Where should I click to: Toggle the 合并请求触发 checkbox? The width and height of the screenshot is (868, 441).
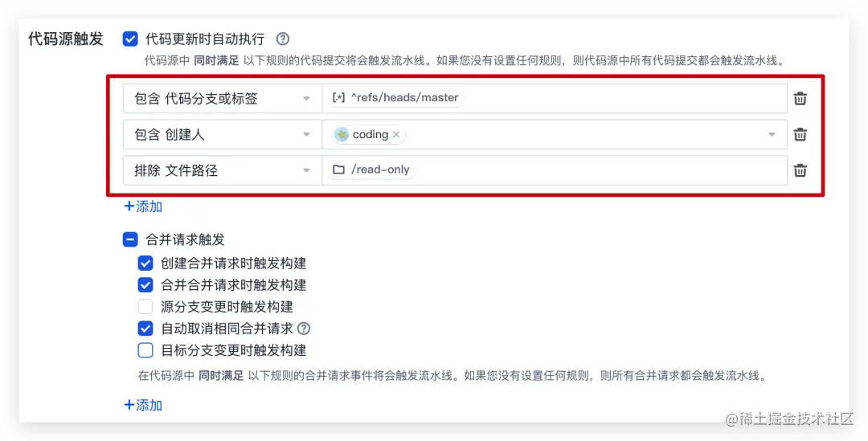point(130,239)
